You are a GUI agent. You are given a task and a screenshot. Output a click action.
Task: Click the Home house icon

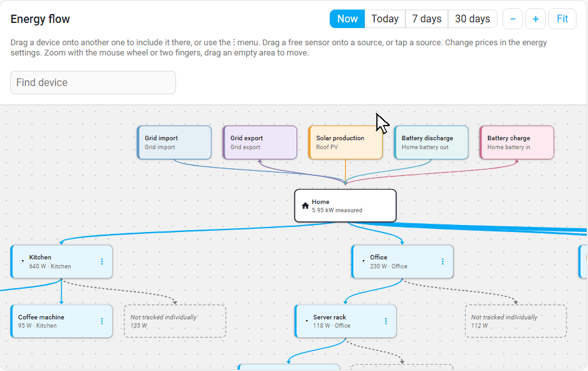pyautogui.click(x=305, y=206)
